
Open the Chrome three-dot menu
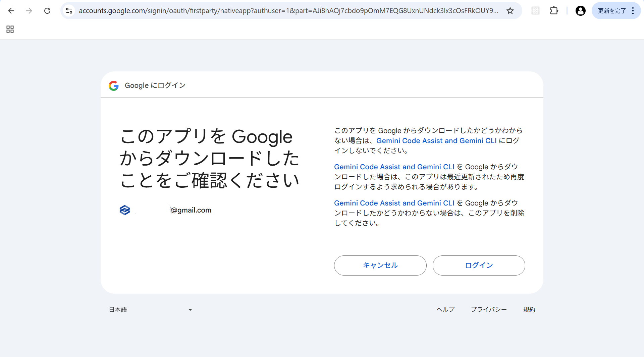point(633,11)
